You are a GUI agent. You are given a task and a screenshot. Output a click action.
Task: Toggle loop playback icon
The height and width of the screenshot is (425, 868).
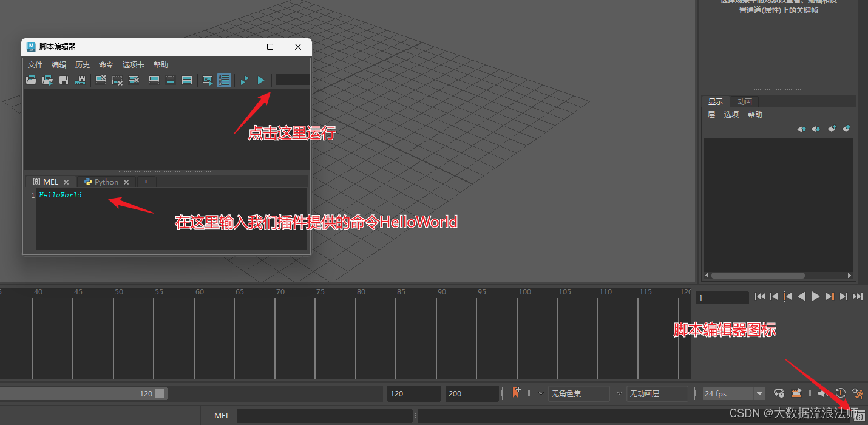(780, 393)
